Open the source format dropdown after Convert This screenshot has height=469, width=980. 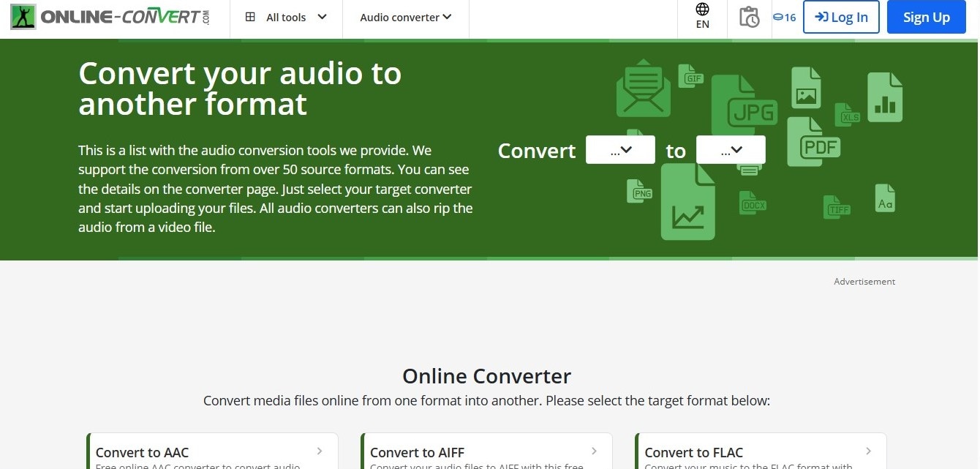pyautogui.click(x=620, y=150)
